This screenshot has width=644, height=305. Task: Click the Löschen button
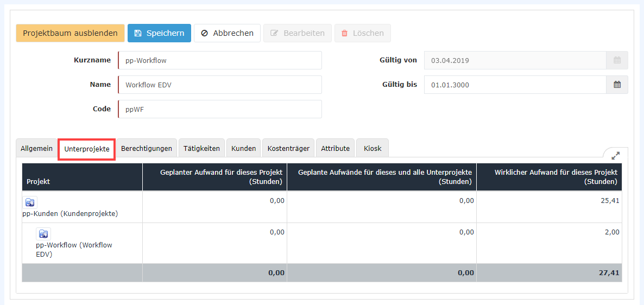363,33
